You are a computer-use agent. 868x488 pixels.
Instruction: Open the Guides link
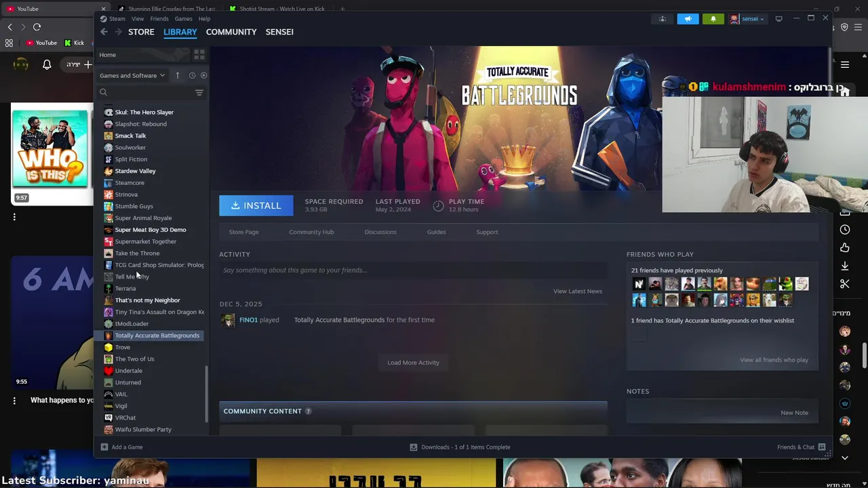click(x=436, y=232)
